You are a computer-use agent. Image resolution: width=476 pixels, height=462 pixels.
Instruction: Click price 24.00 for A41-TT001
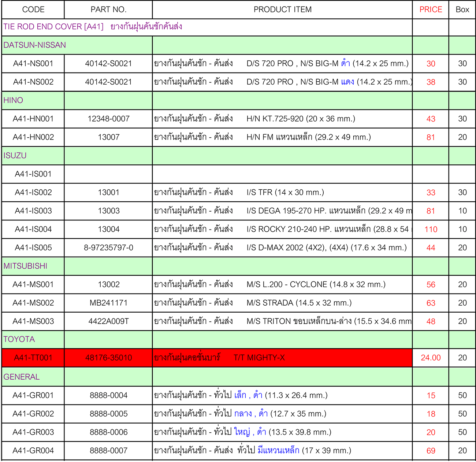431,358
